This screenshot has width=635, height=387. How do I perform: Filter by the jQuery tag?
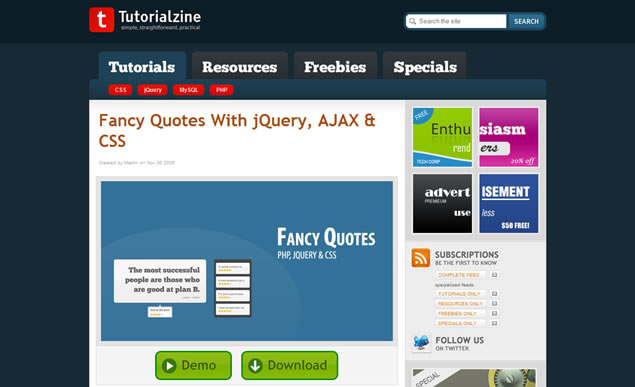tap(153, 90)
